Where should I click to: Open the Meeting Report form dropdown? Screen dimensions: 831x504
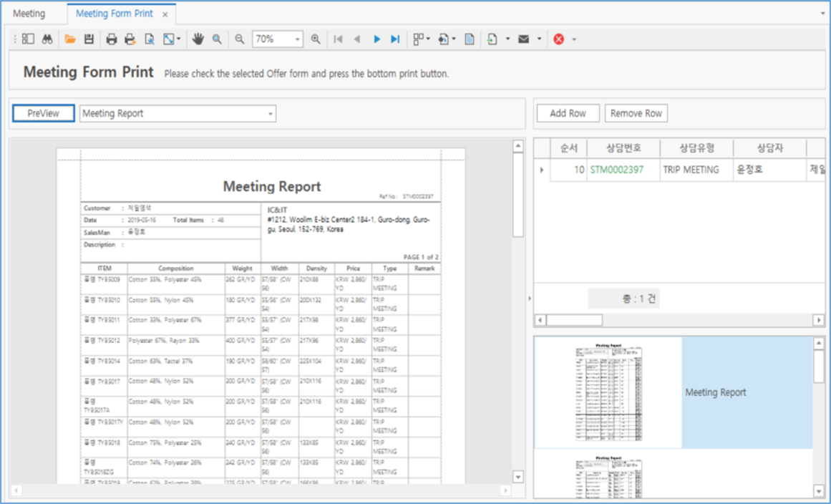[270, 114]
